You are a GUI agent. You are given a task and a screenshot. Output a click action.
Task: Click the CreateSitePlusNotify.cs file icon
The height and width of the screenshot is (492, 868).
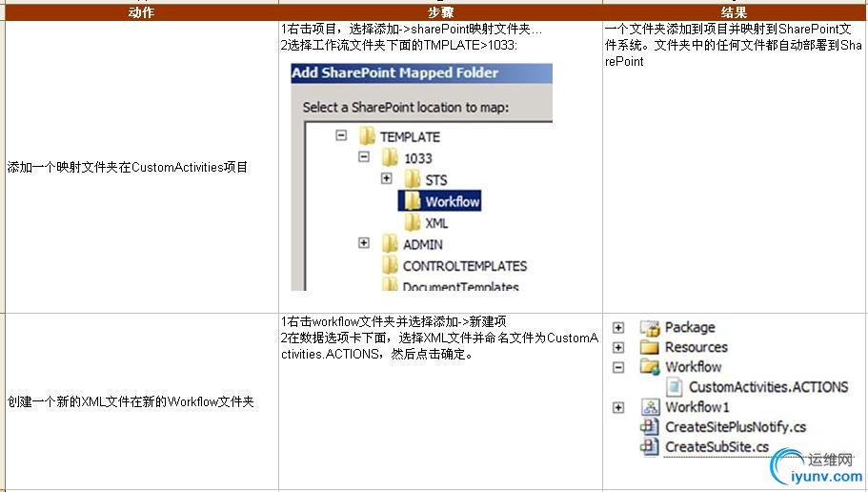pos(650,426)
